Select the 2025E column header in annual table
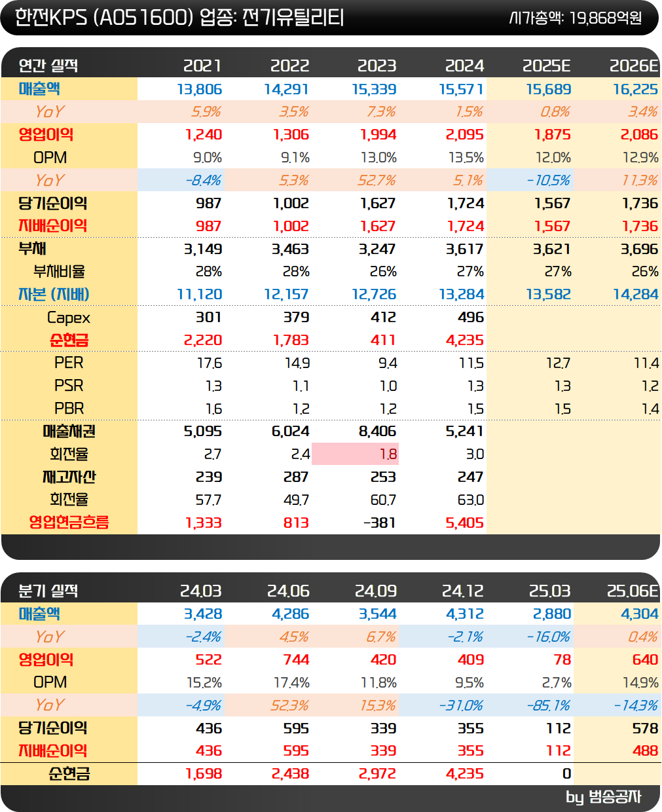 (x=546, y=65)
